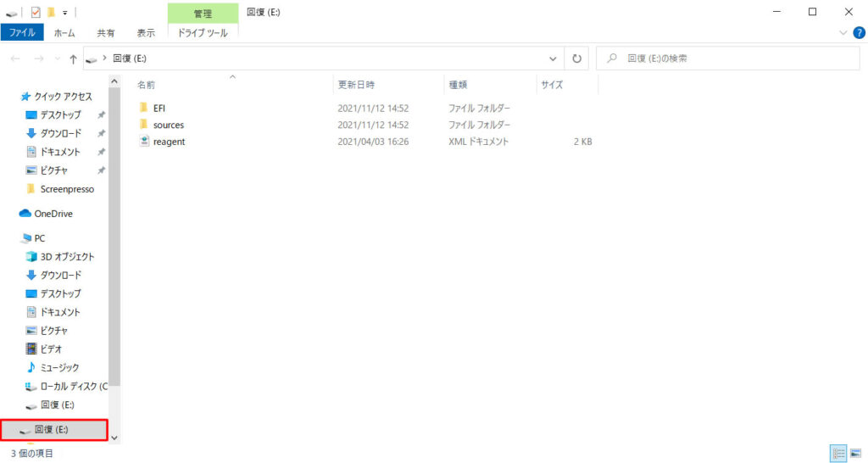Open the ドライブ ツール tab
Screen dimensions: 868x463
(x=203, y=33)
